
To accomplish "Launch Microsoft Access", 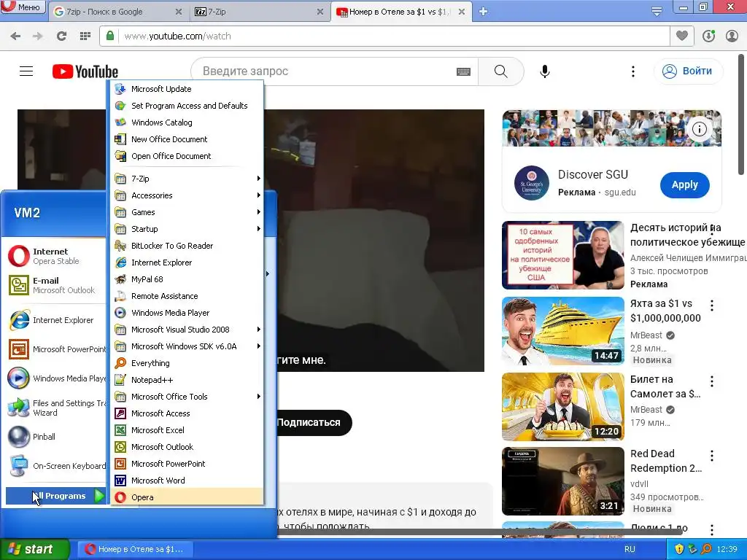I will click(x=187, y=413).
